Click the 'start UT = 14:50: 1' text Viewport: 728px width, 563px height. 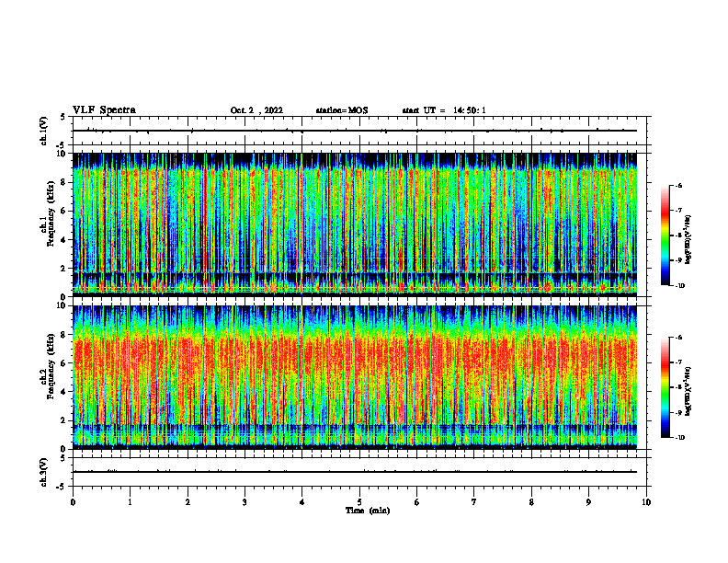[444, 110]
